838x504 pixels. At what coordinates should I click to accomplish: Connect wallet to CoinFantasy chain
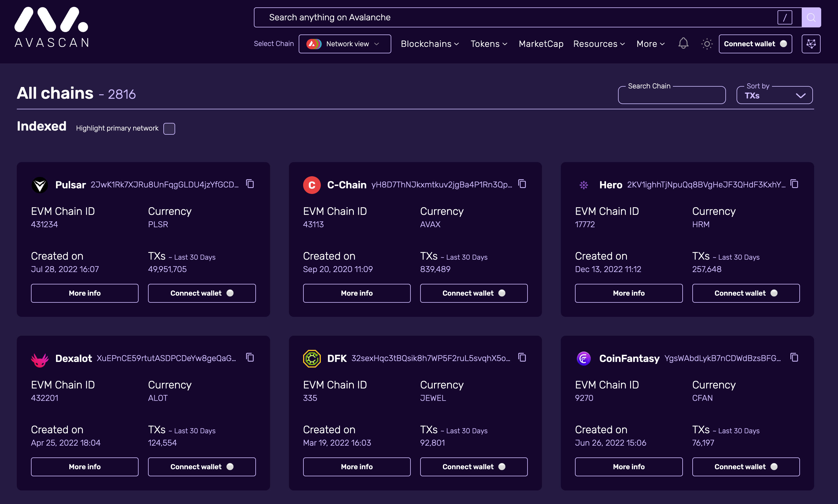tap(746, 467)
